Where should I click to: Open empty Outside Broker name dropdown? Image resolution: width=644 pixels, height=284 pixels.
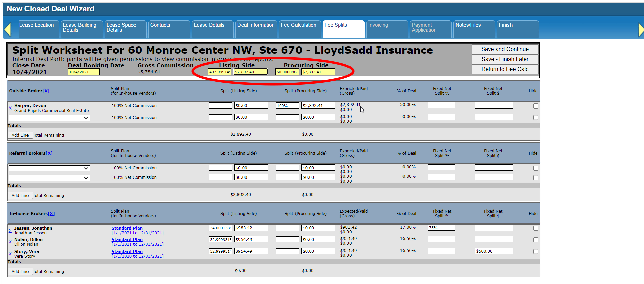(49, 118)
